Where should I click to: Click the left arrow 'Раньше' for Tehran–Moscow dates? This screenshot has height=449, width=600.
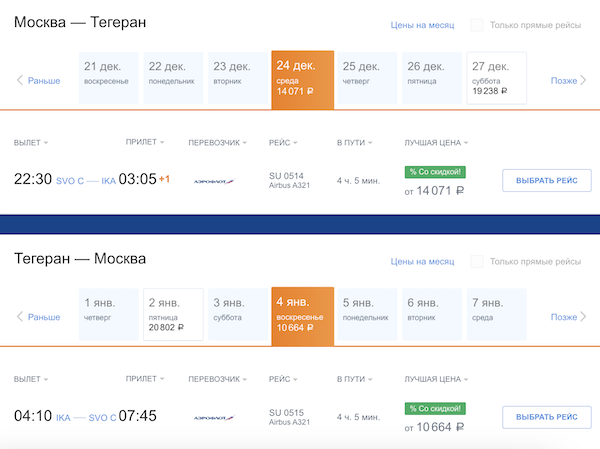click(x=38, y=317)
